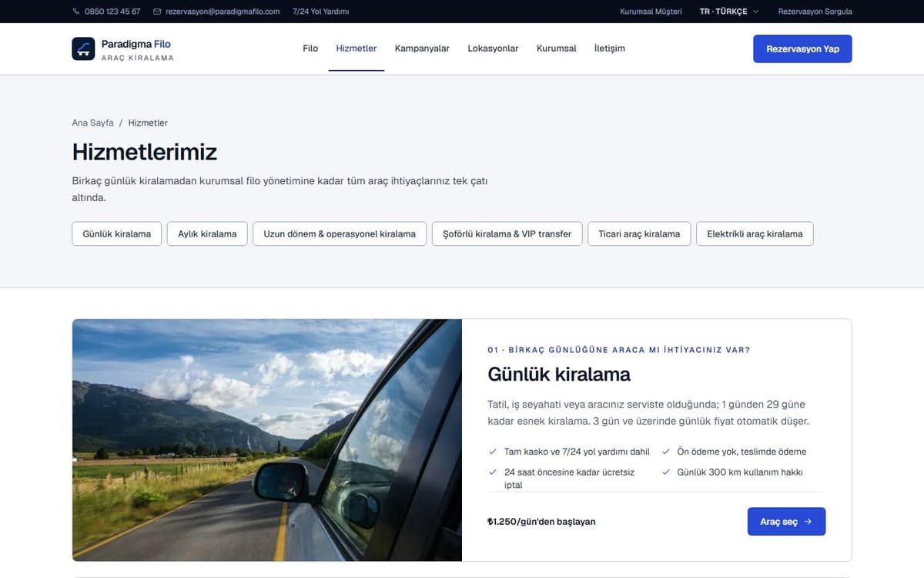
Task: Click the 0850 123 45 67 phone number
Action: (112, 12)
